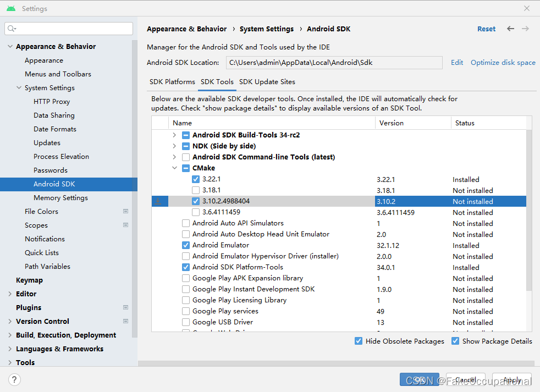Expand Android SDK Command-line Tools row
The image size is (540, 392).
(x=174, y=157)
